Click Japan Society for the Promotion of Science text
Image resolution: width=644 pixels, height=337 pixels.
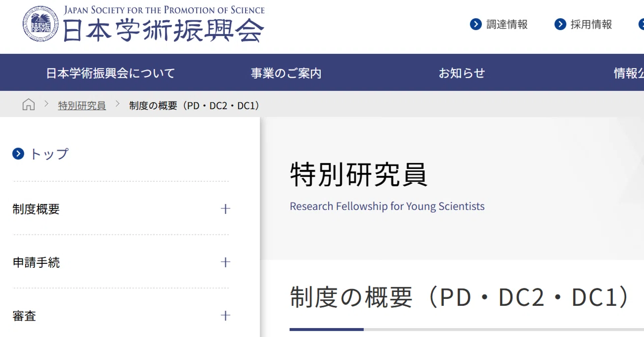[x=164, y=10]
